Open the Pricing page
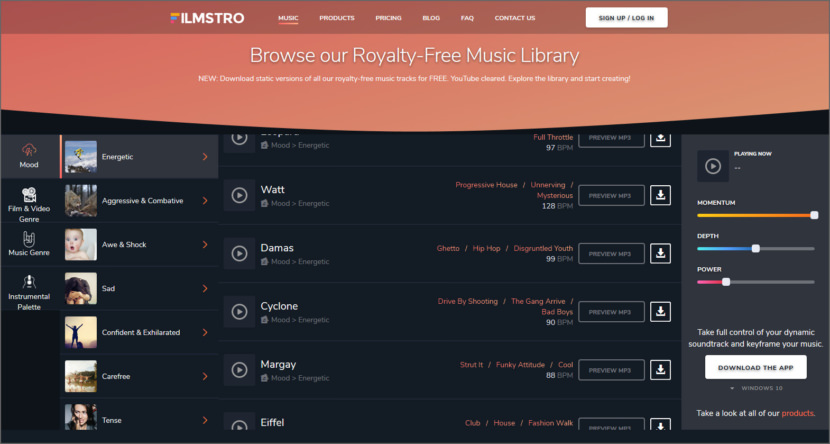The width and height of the screenshot is (830, 444). (x=389, y=18)
